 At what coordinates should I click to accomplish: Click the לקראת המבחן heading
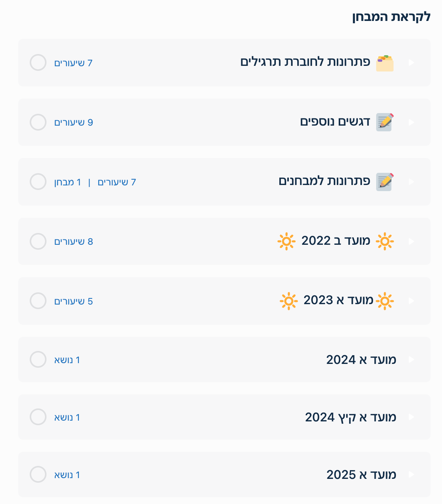pyautogui.click(x=391, y=17)
